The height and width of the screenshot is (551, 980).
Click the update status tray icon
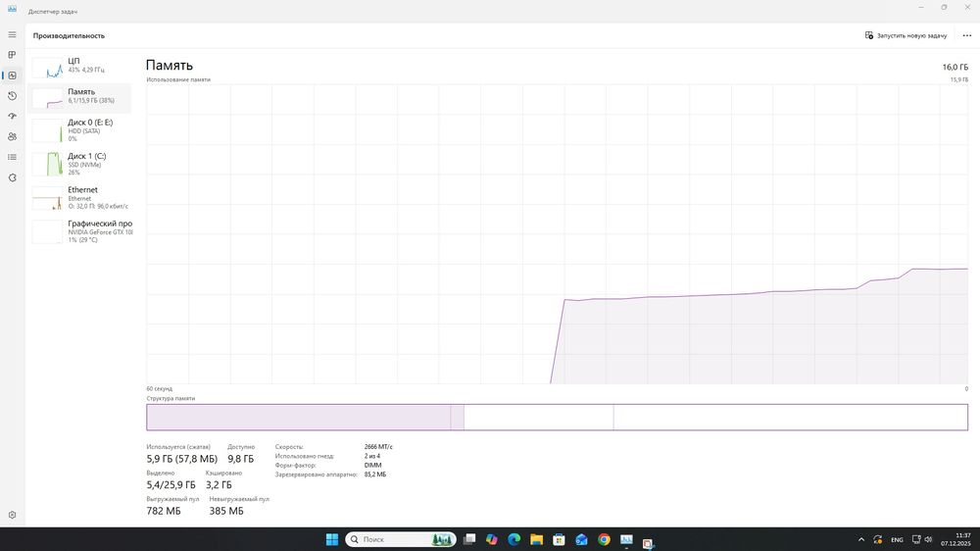point(877,539)
